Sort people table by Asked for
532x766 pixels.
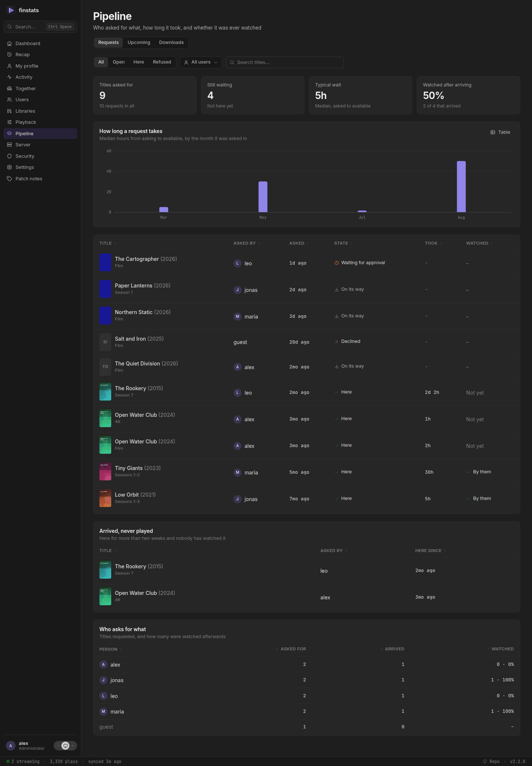pyautogui.click(x=291, y=649)
